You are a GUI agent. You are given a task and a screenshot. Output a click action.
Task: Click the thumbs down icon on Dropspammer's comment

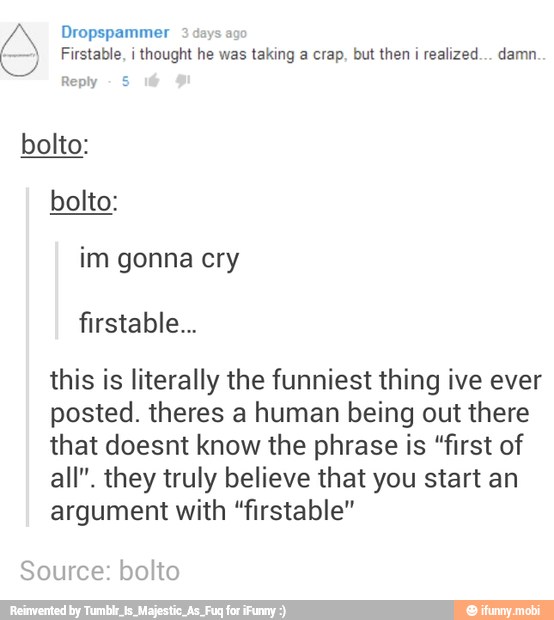click(x=183, y=81)
